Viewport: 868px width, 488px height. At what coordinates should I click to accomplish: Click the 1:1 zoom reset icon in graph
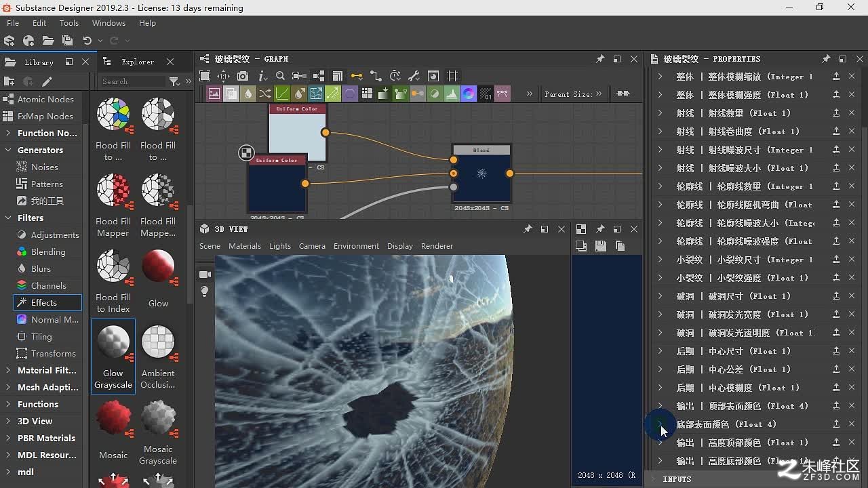tap(223, 76)
